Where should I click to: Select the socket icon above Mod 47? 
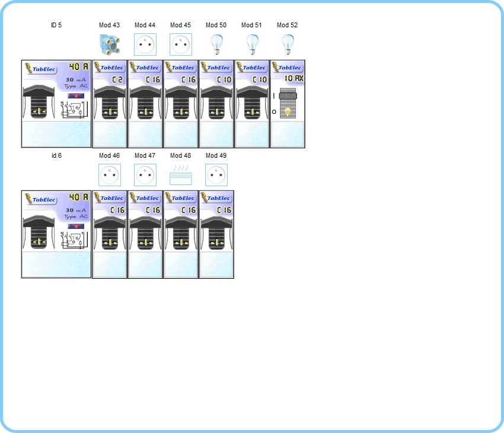pos(145,175)
